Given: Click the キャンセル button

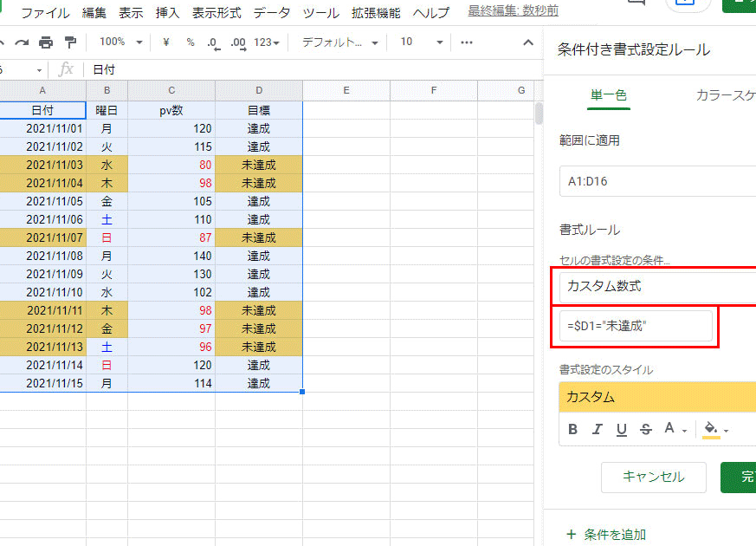Looking at the screenshot, I should (x=653, y=477).
